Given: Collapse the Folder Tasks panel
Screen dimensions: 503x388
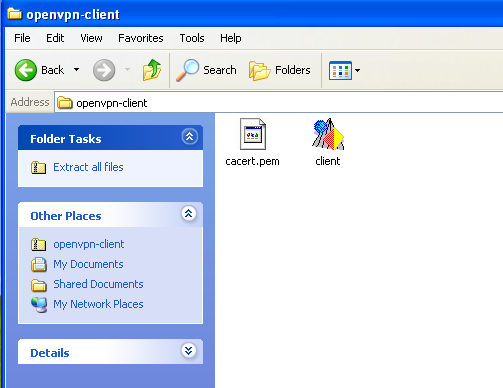Looking at the screenshot, I should (190, 136).
